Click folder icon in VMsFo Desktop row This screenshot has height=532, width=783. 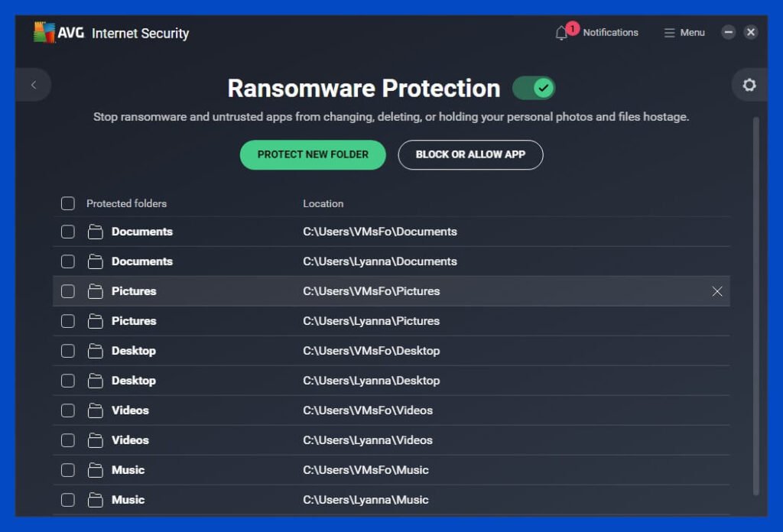click(x=96, y=351)
